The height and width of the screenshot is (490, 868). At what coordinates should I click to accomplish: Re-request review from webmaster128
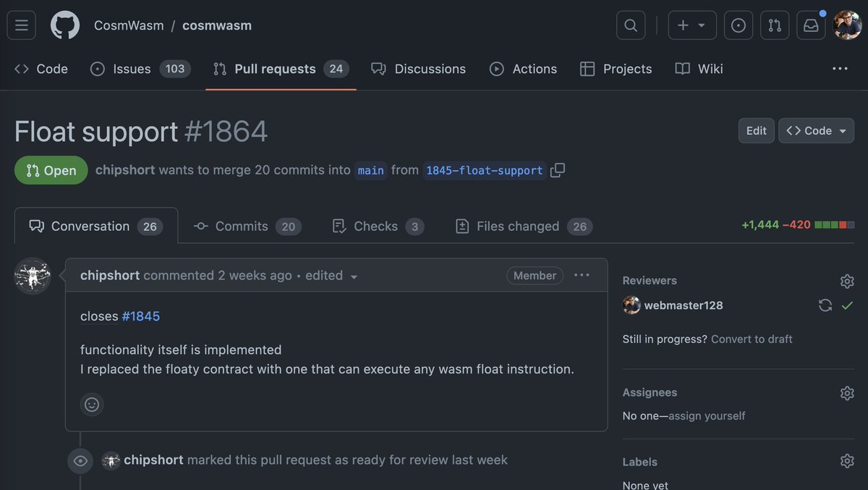(825, 305)
